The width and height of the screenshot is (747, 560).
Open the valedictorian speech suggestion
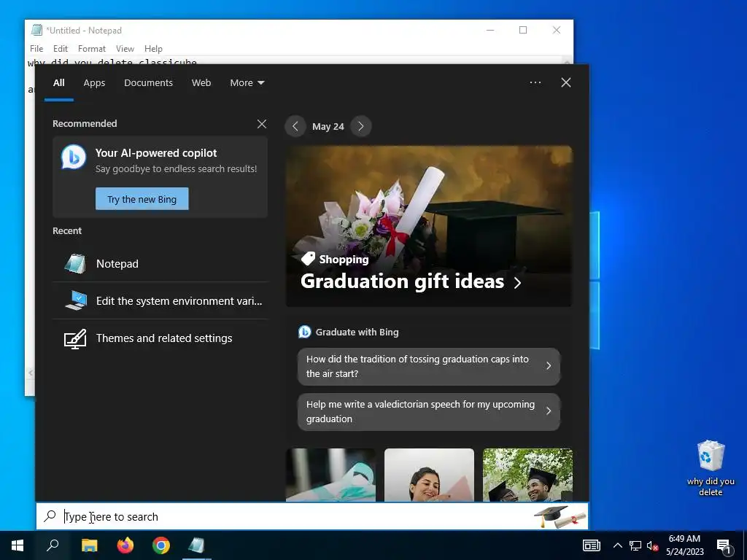pos(429,411)
